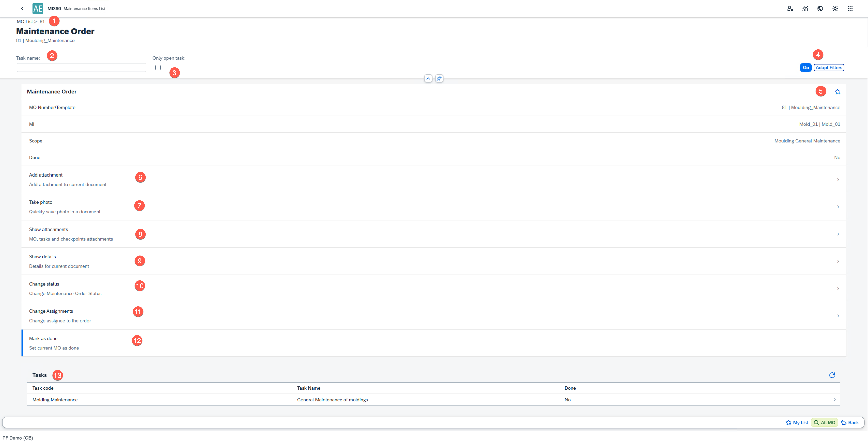868x443 pixels.
Task: Click the globe language icon
Action: tap(820, 9)
